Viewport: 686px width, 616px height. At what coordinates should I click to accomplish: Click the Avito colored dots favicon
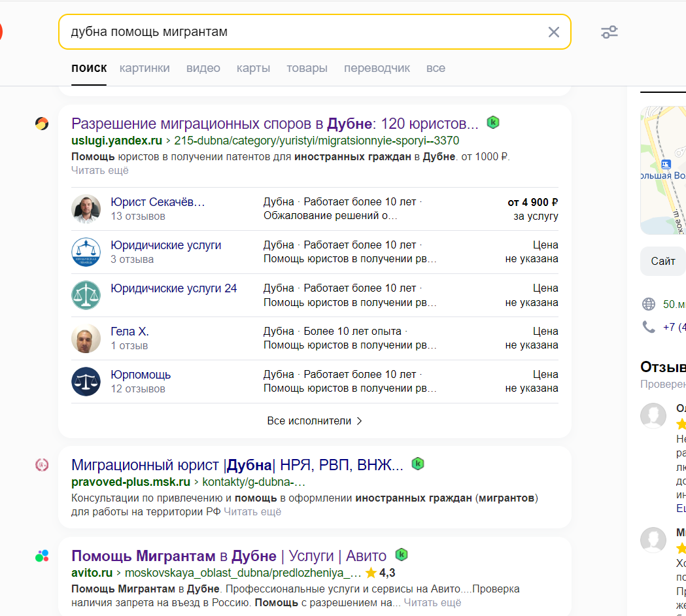[42, 556]
